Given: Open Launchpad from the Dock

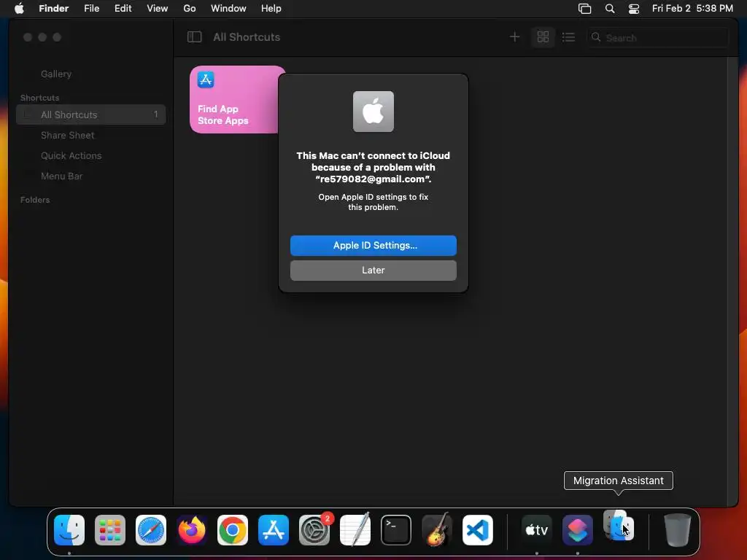Looking at the screenshot, I should (110, 530).
